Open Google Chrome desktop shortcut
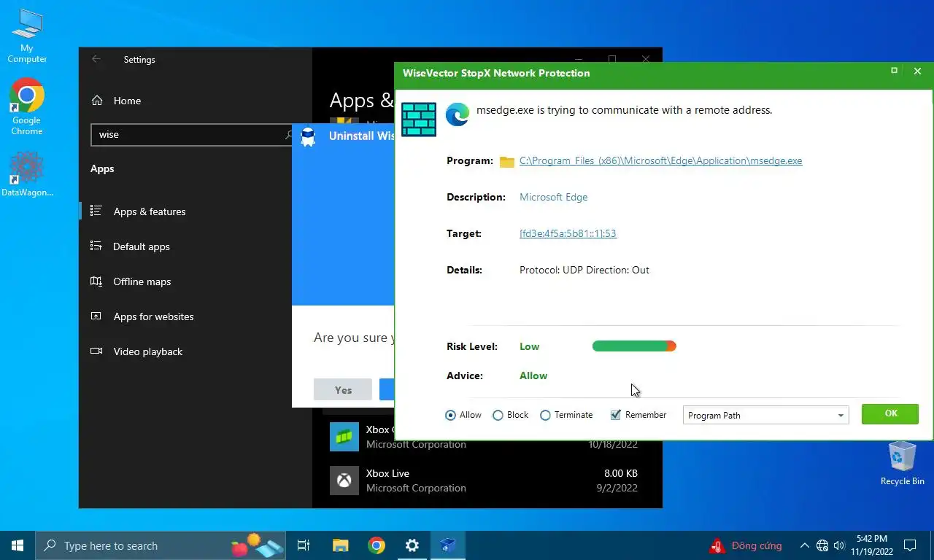 click(27, 106)
